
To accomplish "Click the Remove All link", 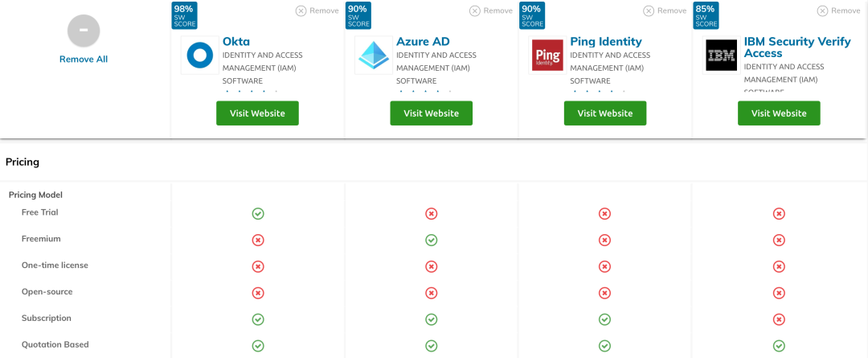I will tap(84, 60).
